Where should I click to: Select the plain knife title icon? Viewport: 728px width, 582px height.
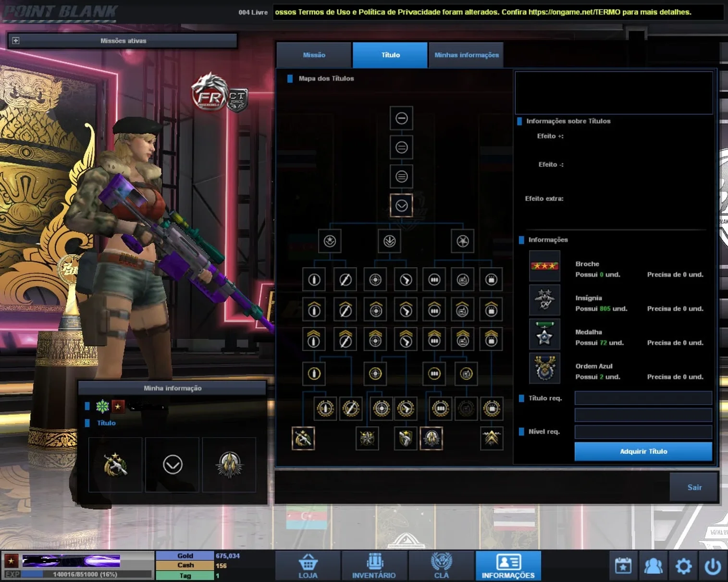[345, 279]
